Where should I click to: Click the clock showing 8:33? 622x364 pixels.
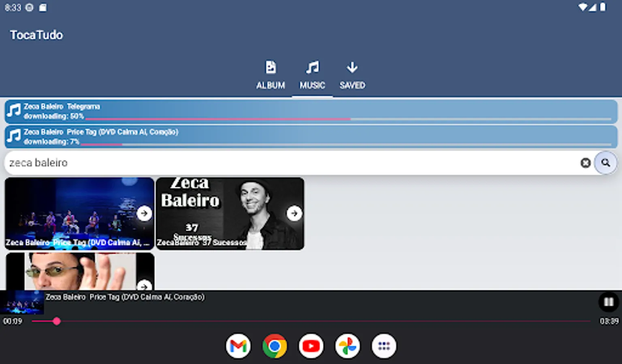(x=13, y=8)
